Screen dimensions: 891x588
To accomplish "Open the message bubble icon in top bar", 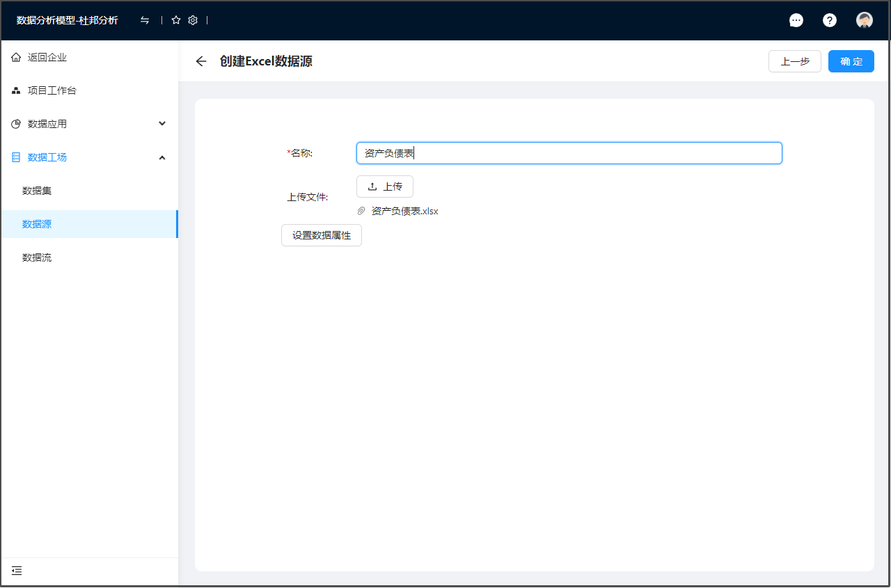I will tap(796, 19).
